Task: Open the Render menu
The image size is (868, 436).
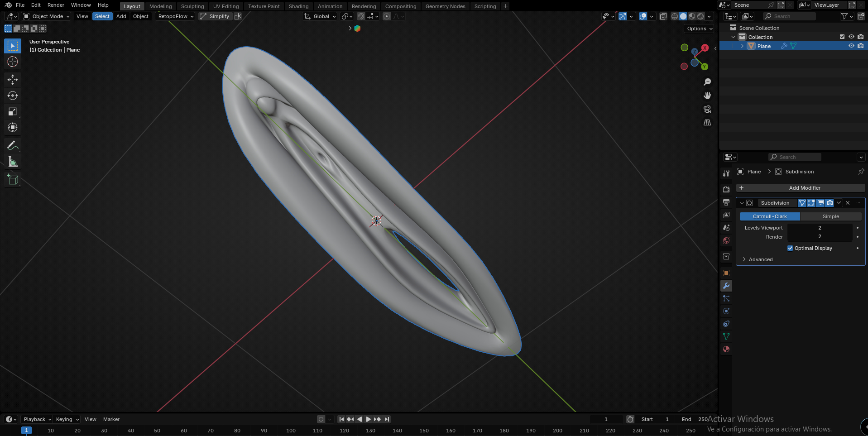Action: (x=56, y=5)
